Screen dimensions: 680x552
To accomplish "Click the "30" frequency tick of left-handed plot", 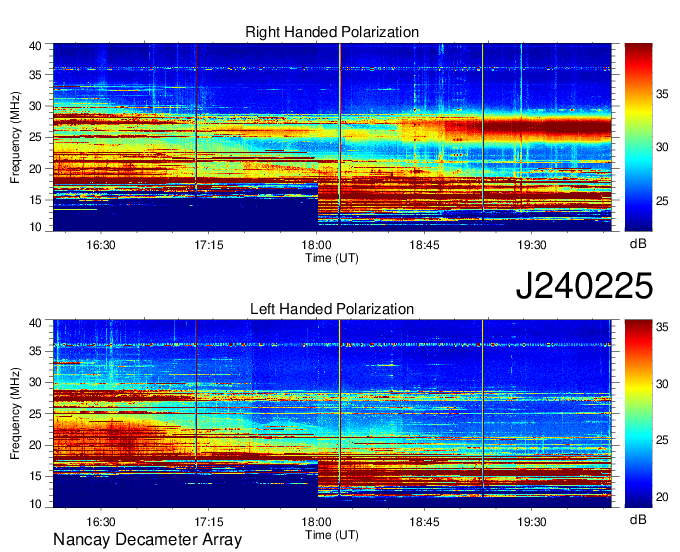I will pyautogui.click(x=36, y=382).
